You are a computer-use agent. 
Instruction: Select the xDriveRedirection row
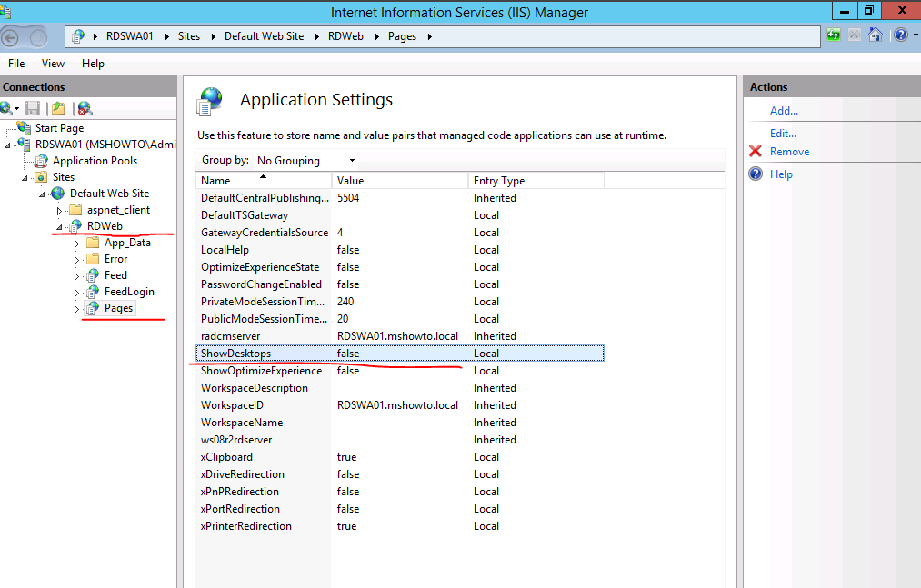click(x=399, y=474)
